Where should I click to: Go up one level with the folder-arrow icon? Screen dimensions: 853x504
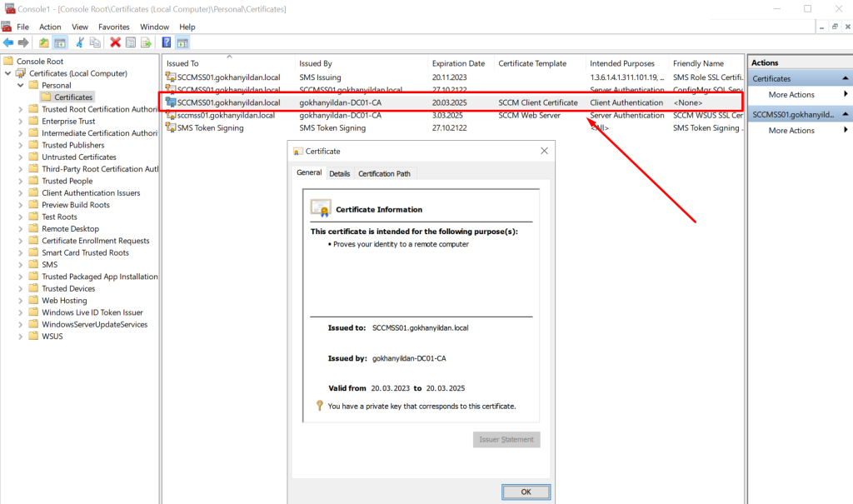pos(44,42)
